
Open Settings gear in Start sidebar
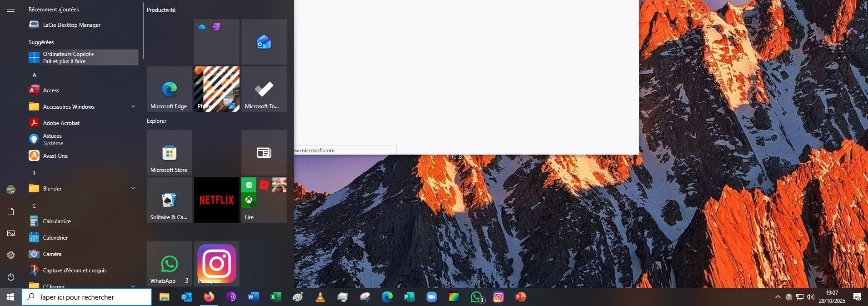(x=11, y=255)
